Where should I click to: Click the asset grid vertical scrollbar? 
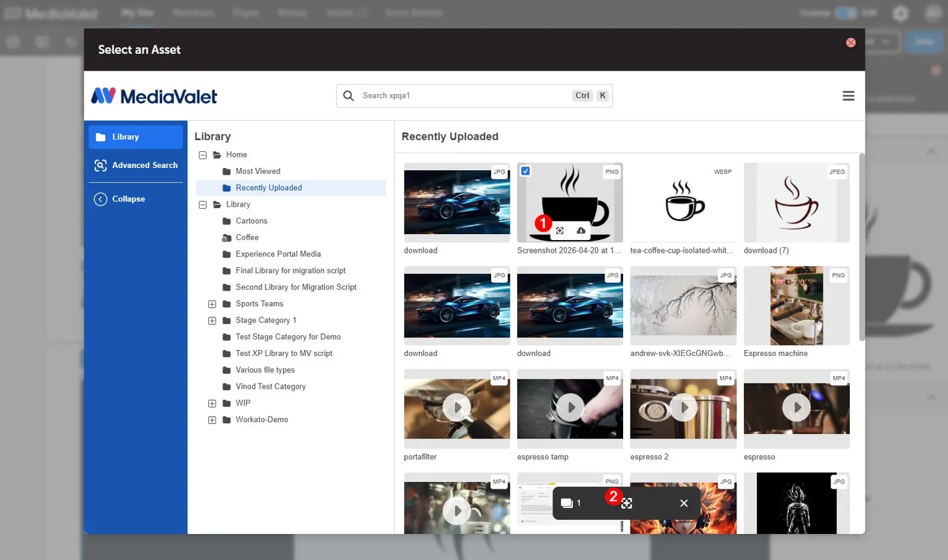point(862,247)
